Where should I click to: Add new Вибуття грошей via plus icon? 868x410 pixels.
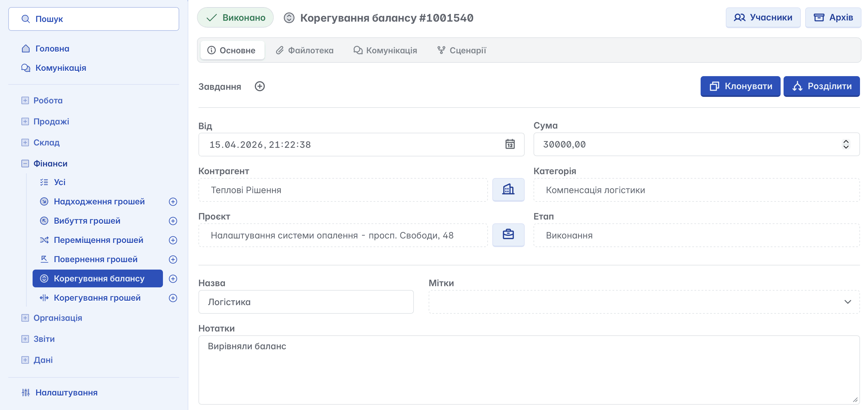coord(173,221)
